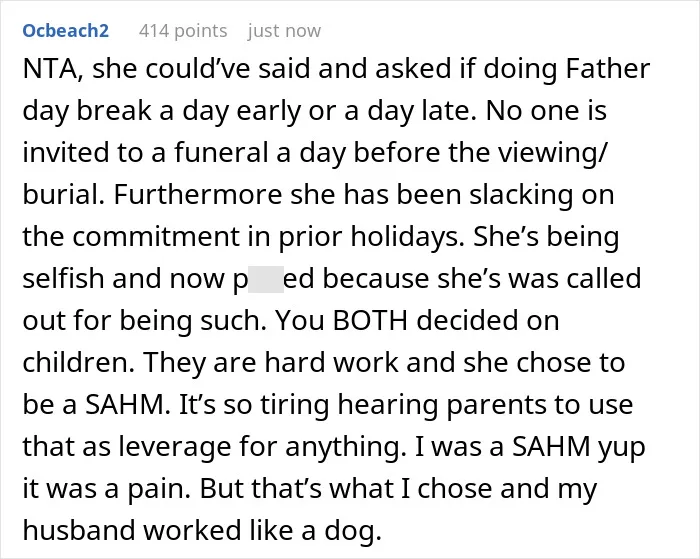
Task: Click the word 'husband' on the last line
Action: click(79, 530)
